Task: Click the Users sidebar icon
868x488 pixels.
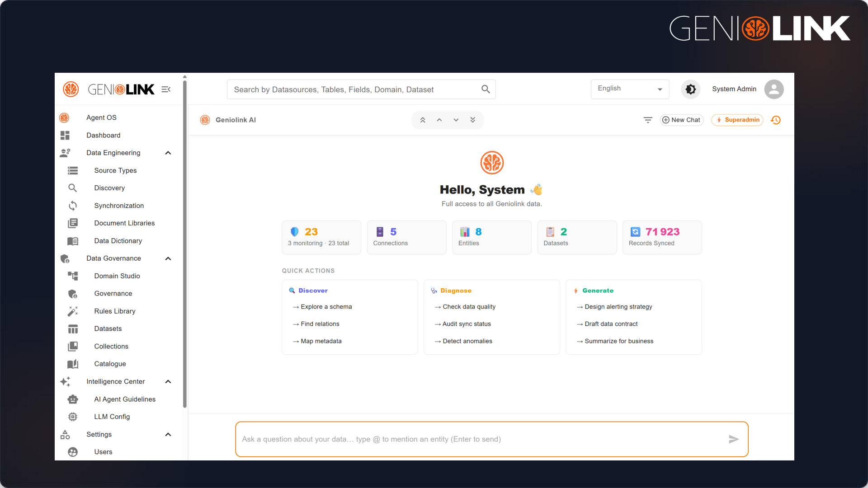Action: coord(73,452)
